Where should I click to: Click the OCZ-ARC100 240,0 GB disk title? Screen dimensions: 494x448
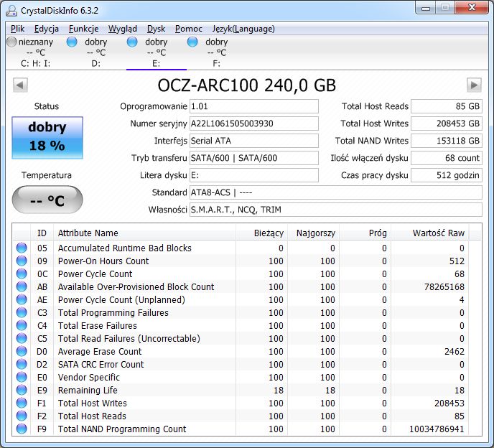click(247, 85)
